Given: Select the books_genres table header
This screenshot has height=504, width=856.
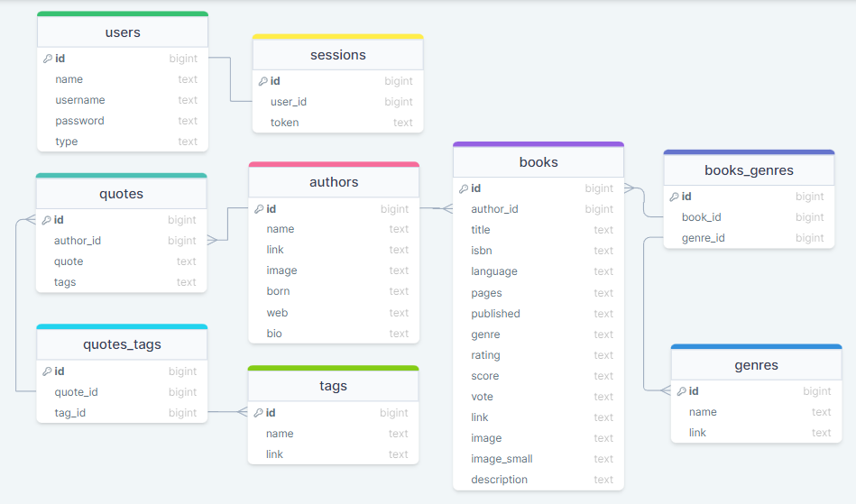Looking at the screenshot, I should 749,170.
